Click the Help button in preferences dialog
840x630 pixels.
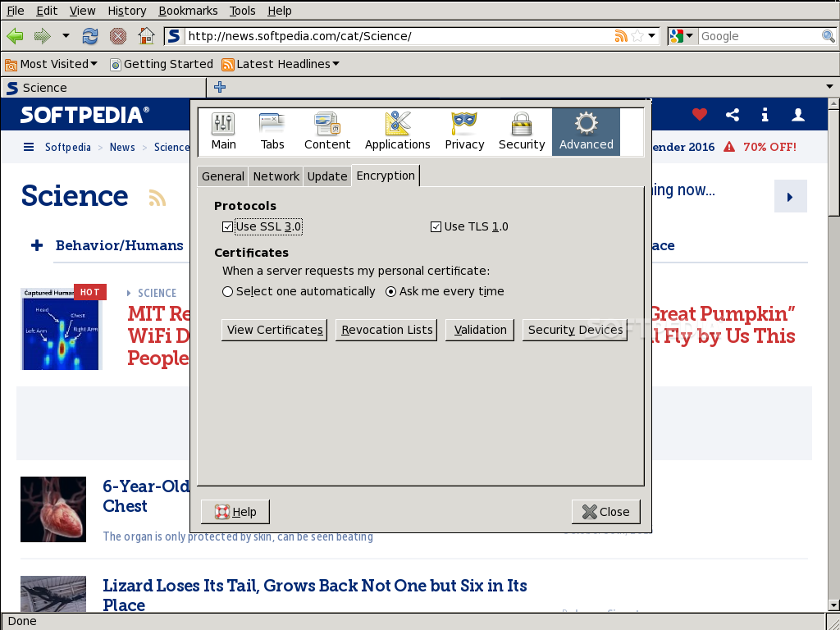coord(235,512)
